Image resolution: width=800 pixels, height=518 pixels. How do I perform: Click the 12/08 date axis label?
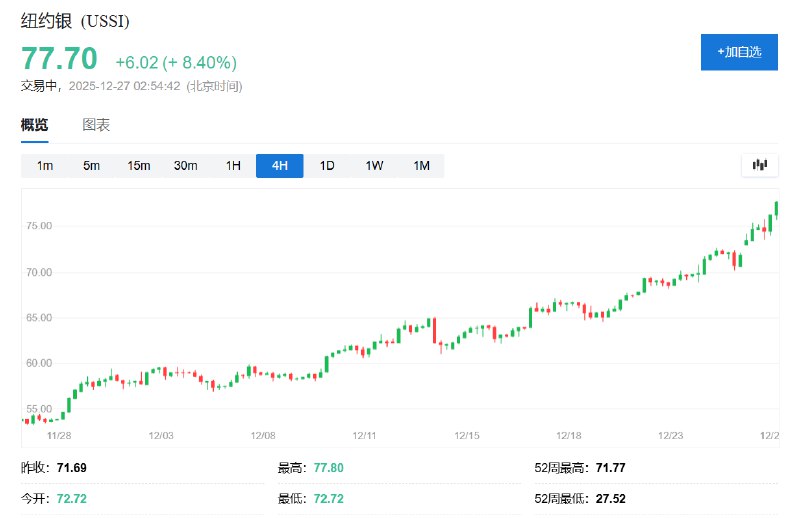click(x=263, y=435)
